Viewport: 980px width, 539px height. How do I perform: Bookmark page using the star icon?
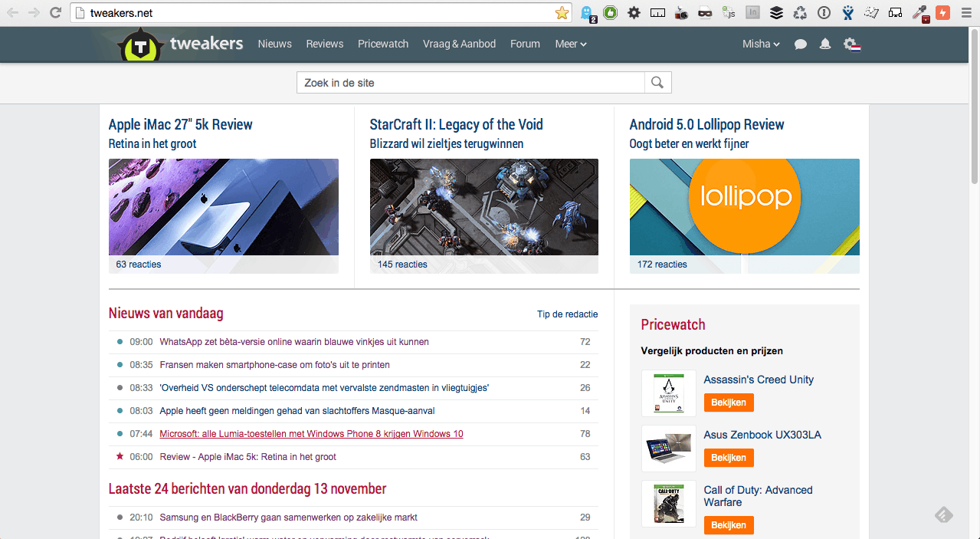[562, 13]
